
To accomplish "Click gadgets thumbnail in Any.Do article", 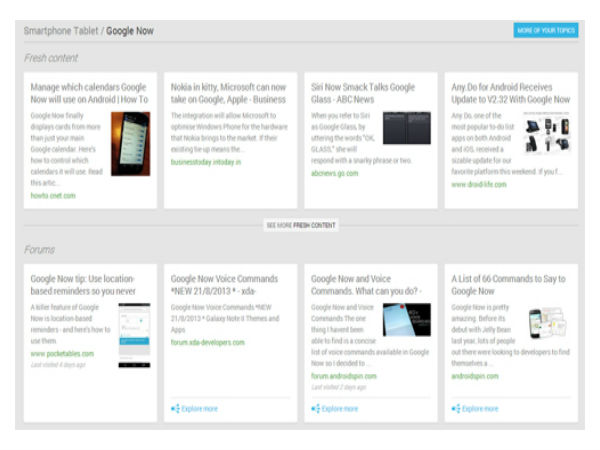I will click(546, 133).
